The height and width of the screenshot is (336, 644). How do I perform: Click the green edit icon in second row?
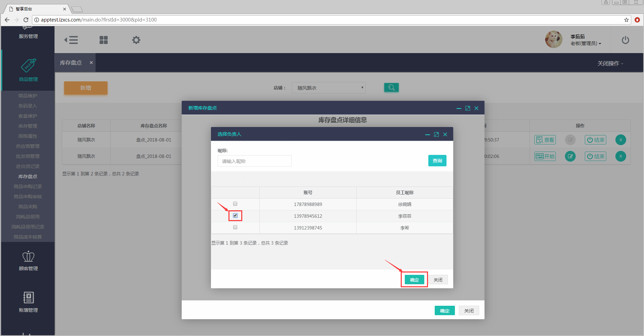(570, 156)
